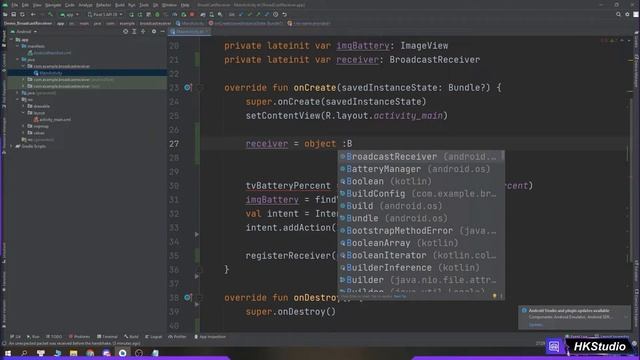Click Update link in updates notification

click(x=536, y=325)
